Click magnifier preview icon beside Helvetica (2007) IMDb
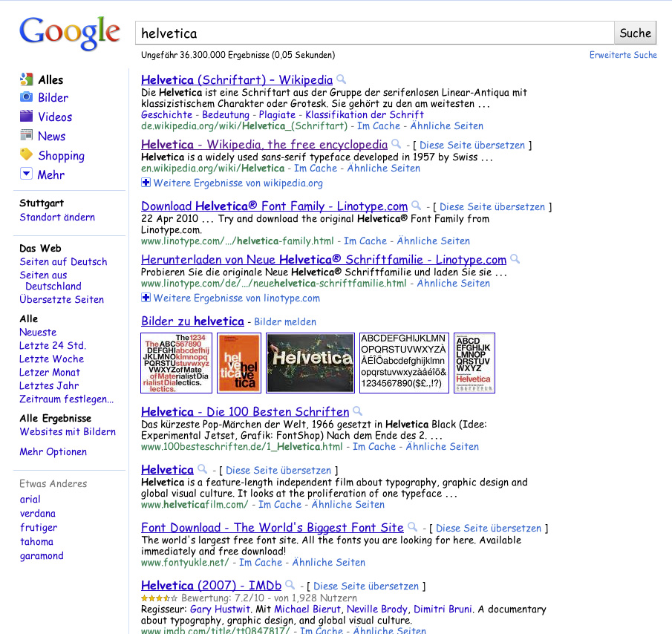Image resolution: width=672 pixels, height=634 pixels. pyautogui.click(x=290, y=584)
